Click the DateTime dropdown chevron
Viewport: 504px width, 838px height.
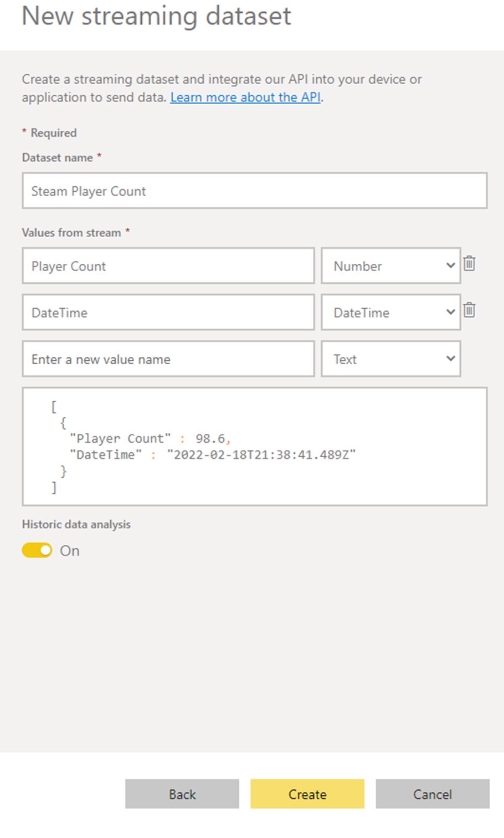450,313
